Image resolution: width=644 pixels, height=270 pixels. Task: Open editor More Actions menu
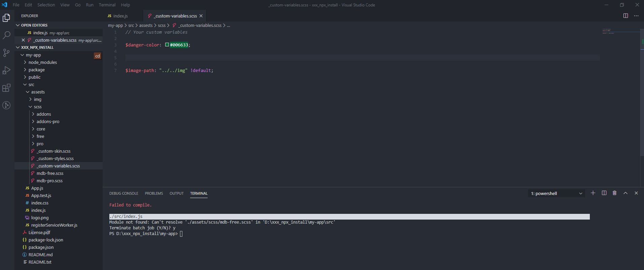click(636, 16)
